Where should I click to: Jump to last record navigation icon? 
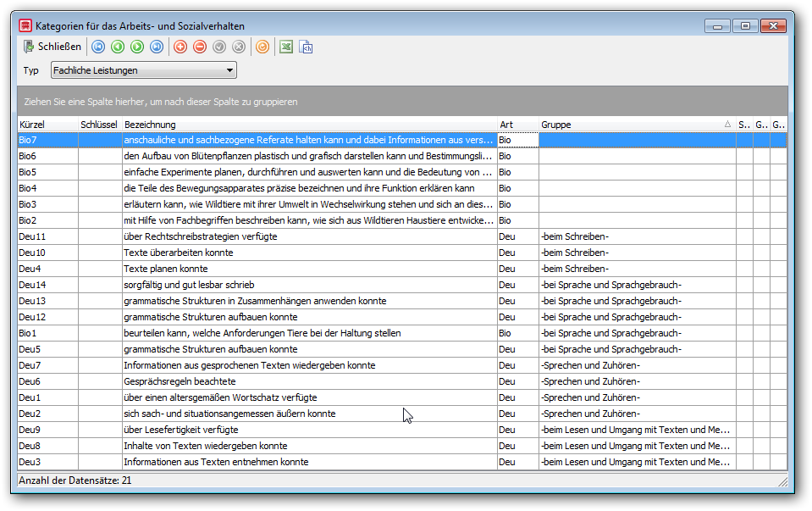(x=157, y=47)
